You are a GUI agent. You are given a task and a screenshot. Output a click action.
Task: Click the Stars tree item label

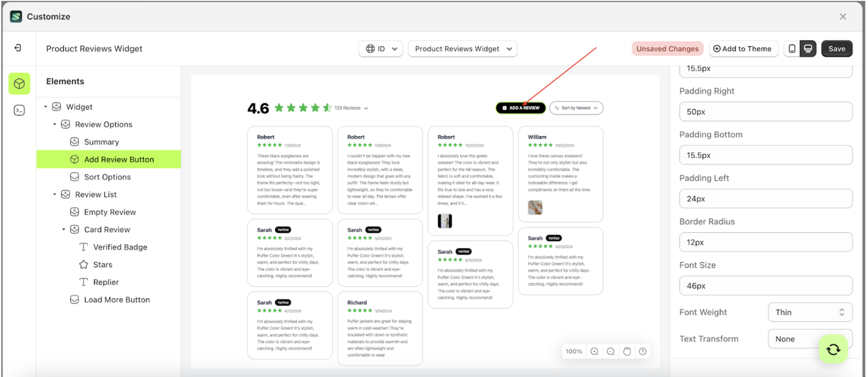(x=103, y=265)
